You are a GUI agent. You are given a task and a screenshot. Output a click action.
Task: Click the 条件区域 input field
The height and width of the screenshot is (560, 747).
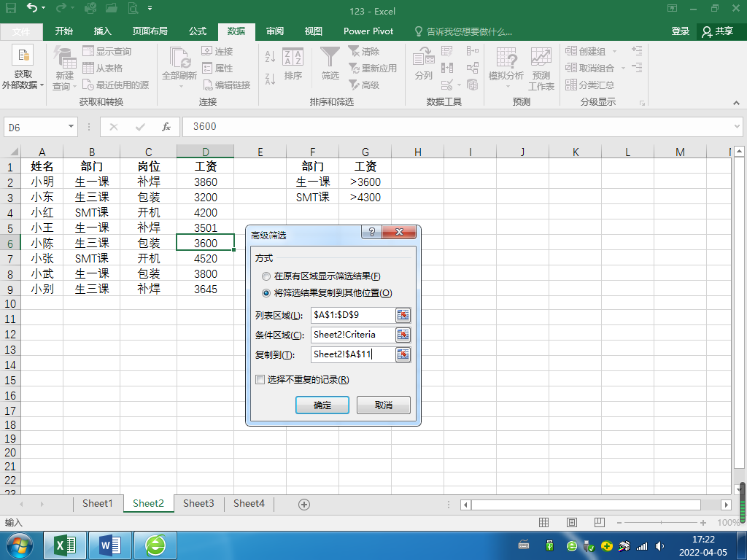pos(352,335)
